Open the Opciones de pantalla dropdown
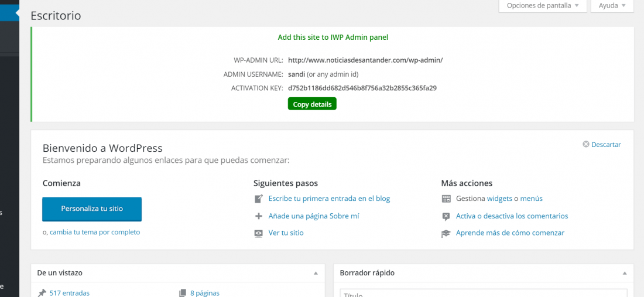644x297 pixels. click(543, 6)
